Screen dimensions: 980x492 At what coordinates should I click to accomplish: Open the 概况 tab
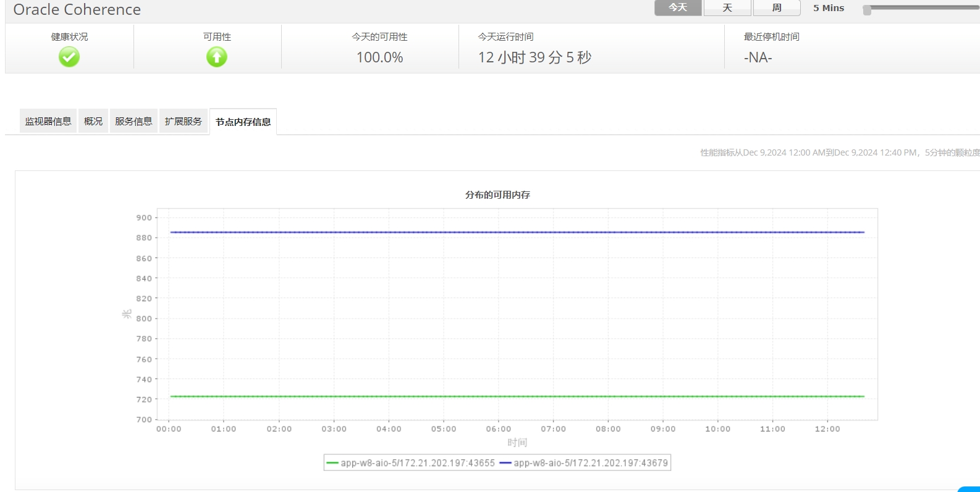point(93,122)
